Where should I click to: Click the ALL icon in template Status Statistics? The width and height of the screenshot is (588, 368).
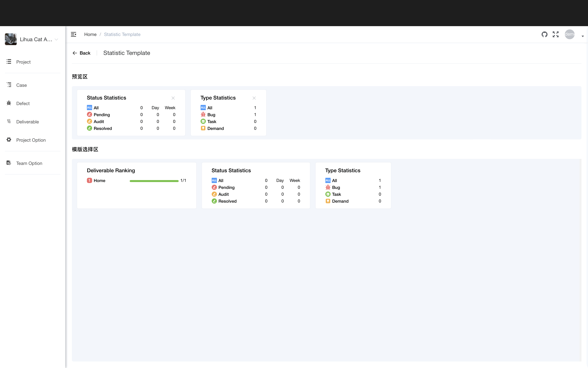pos(214,180)
